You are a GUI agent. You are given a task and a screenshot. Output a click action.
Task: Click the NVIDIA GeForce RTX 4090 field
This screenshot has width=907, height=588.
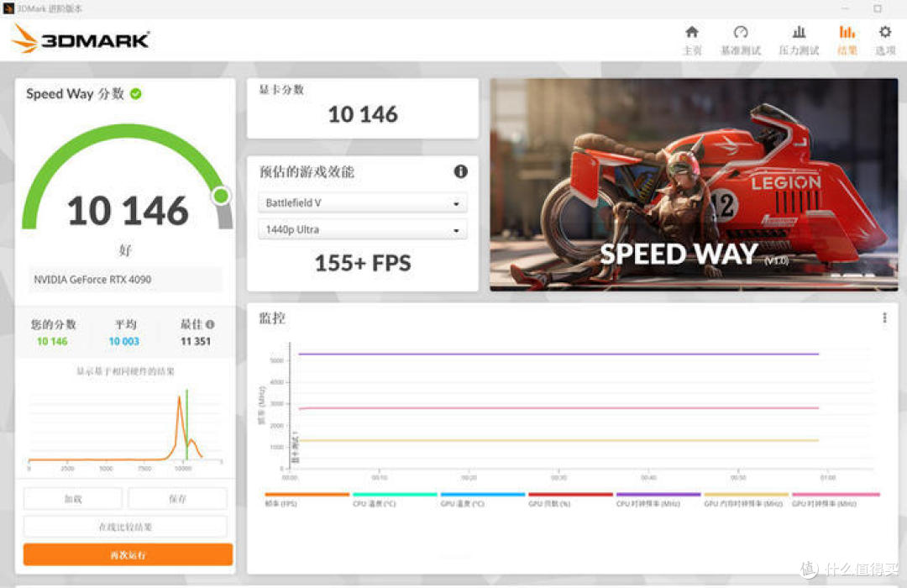click(125, 280)
